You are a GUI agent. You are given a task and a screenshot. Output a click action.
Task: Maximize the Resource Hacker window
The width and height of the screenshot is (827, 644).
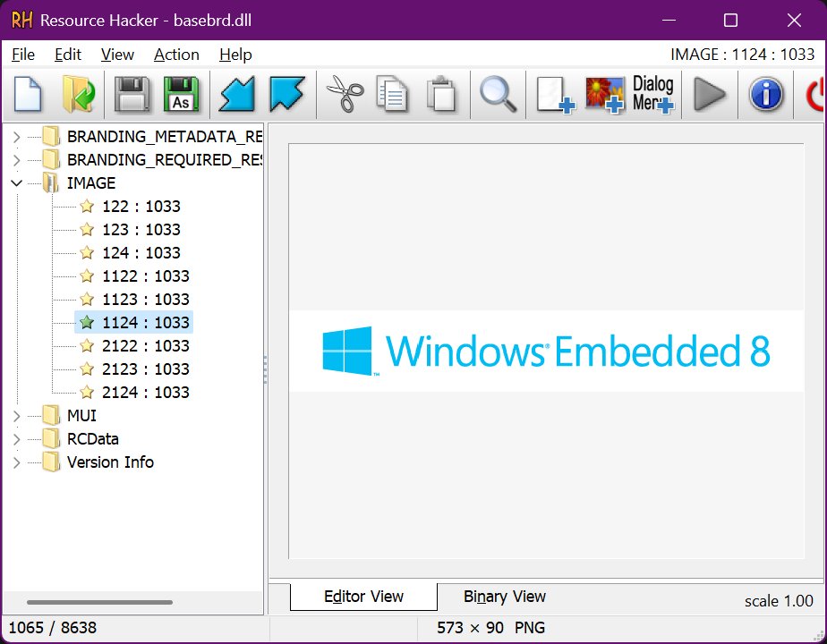pos(730,20)
